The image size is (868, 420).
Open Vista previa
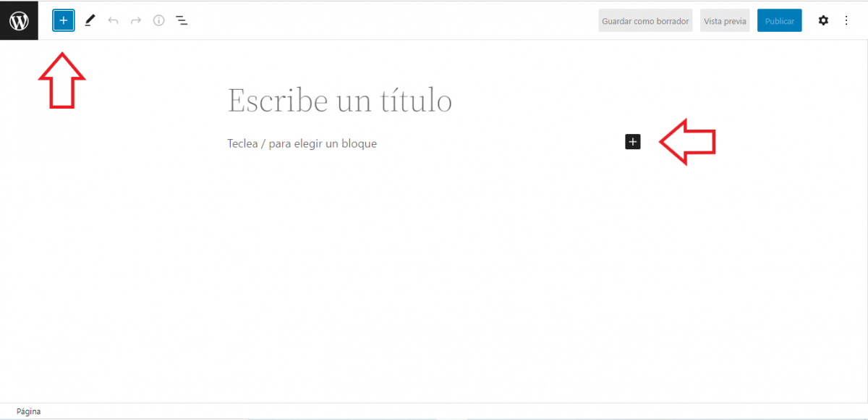tap(725, 21)
